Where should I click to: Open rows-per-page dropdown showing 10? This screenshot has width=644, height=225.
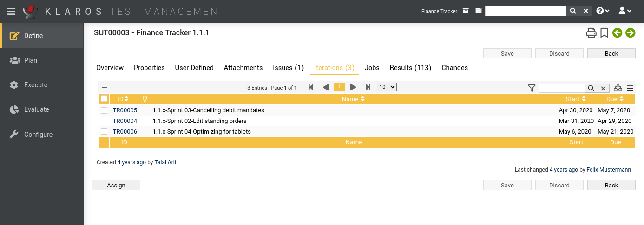coord(387,87)
